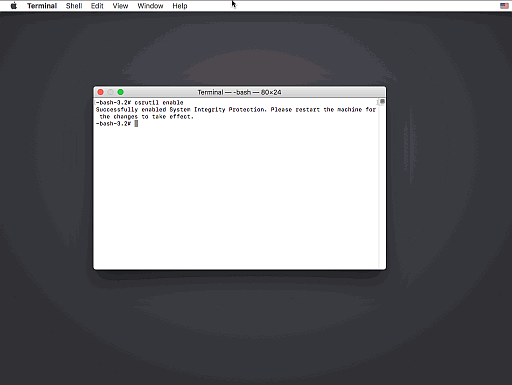Place cursor at the current bash prompt
Screen dimensions: 512x385
coord(136,124)
